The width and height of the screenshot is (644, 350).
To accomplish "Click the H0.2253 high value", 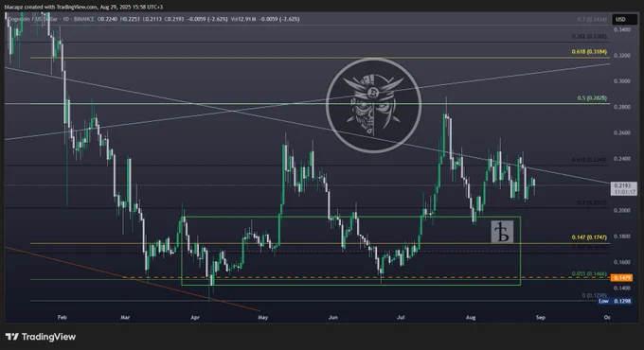I will (130, 19).
